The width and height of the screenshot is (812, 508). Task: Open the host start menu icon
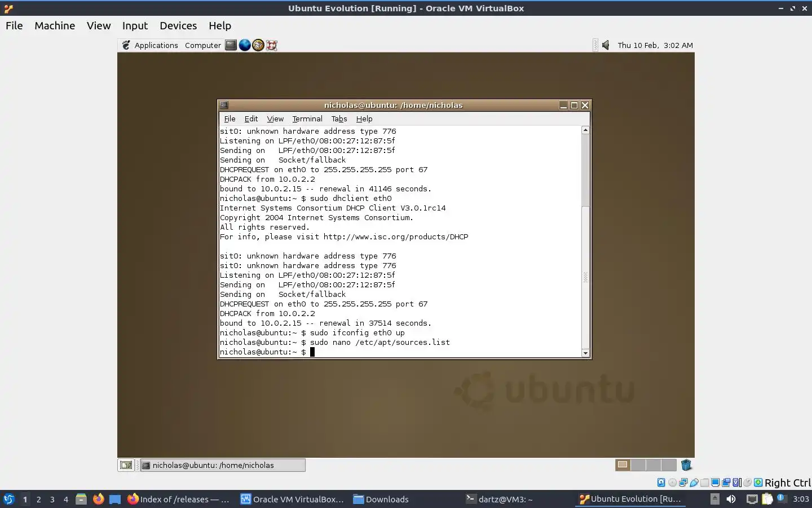click(x=9, y=499)
